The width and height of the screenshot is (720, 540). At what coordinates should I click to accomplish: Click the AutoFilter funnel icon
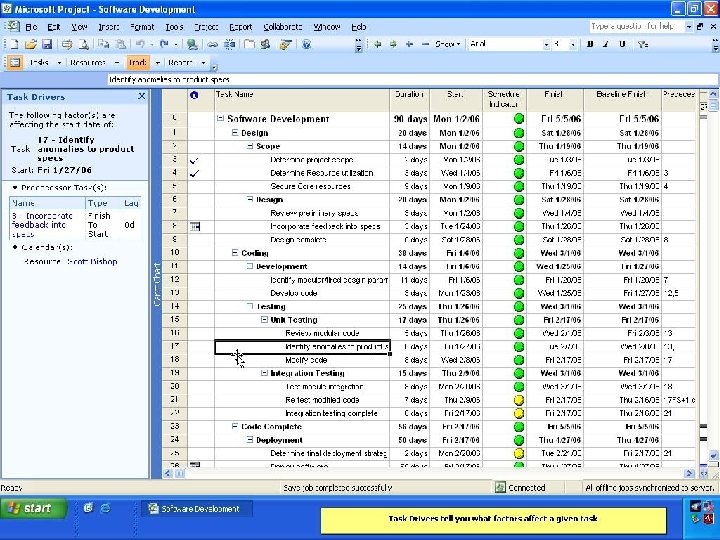click(x=643, y=44)
